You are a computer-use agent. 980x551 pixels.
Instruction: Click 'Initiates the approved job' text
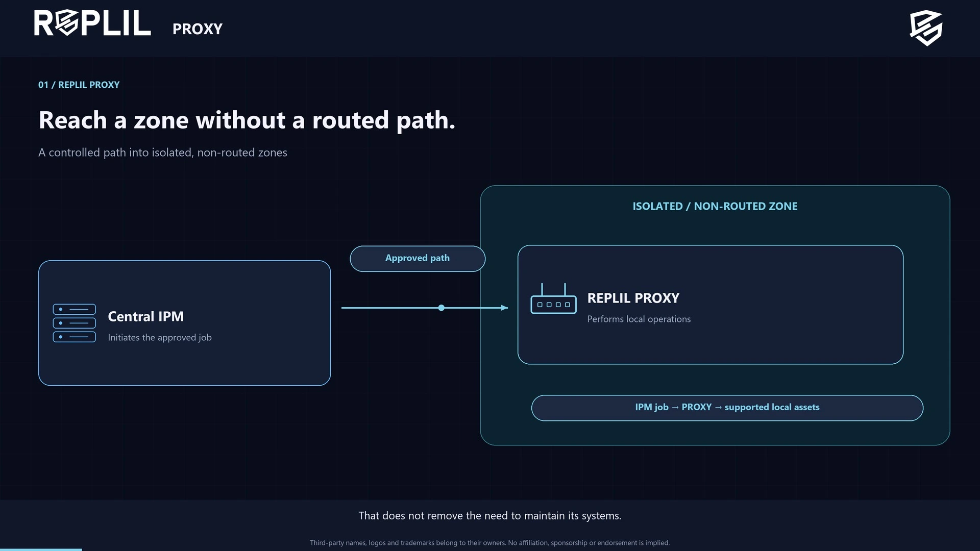(x=160, y=337)
